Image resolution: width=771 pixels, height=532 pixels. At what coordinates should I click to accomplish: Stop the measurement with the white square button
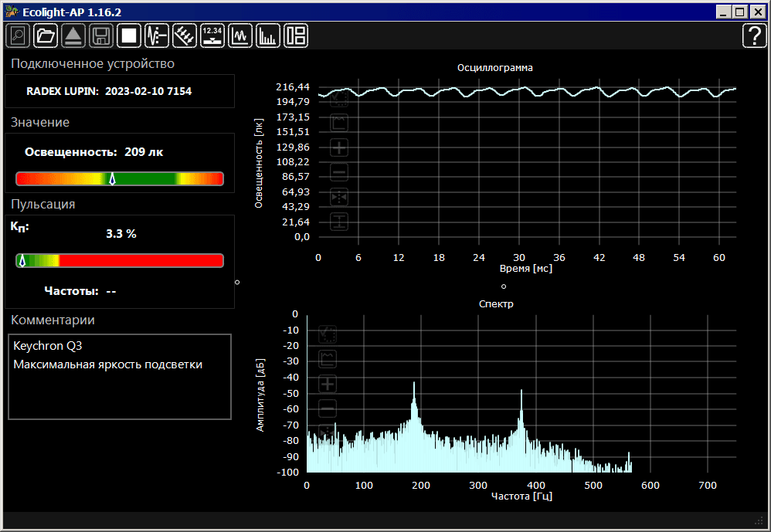coord(129,36)
